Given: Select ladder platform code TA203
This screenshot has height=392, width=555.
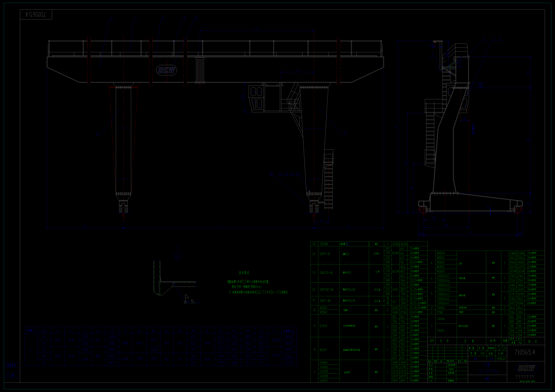Looking at the screenshot, I should tap(441, 330).
